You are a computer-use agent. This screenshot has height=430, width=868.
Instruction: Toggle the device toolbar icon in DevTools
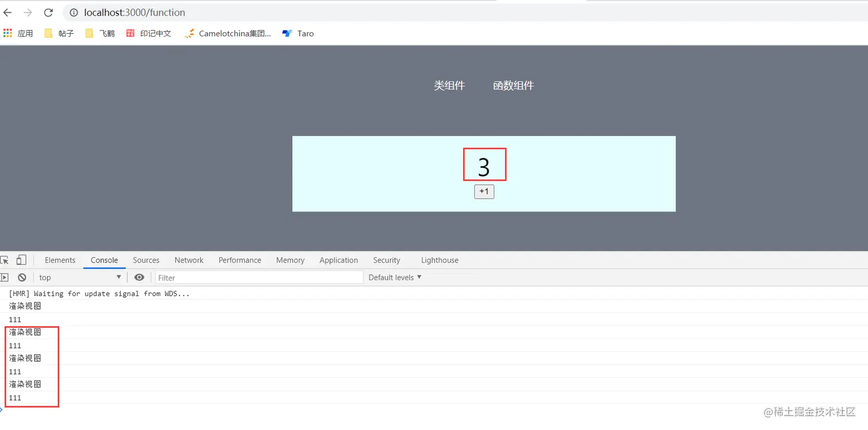[21, 260]
